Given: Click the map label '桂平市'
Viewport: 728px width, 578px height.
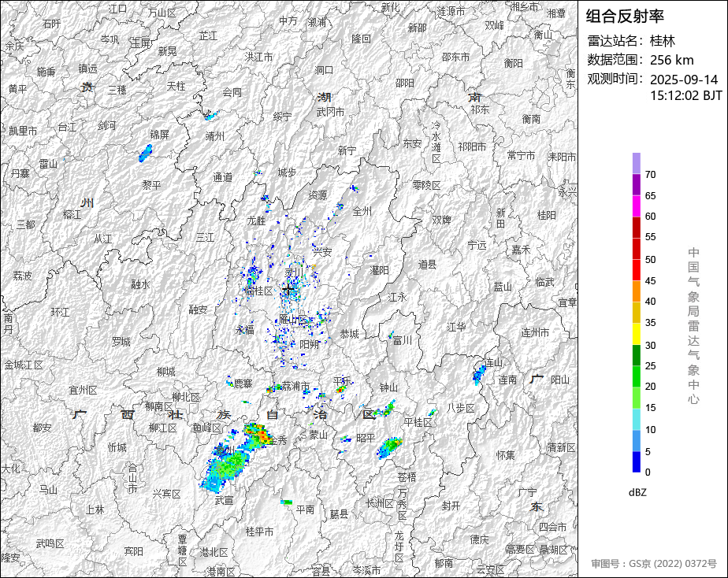Looking at the screenshot, I should pyautogui.click(x=259, y=532).
